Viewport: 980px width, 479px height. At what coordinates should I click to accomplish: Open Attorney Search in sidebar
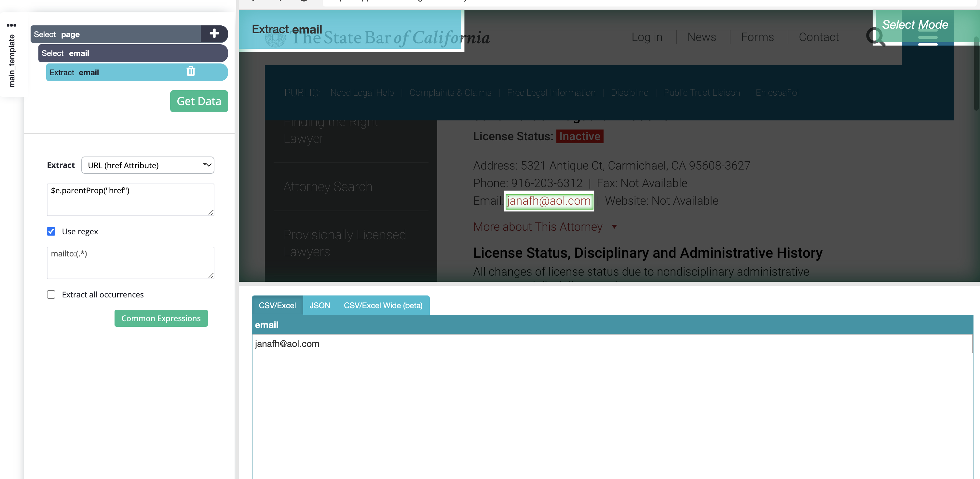(x=328, y=187)
